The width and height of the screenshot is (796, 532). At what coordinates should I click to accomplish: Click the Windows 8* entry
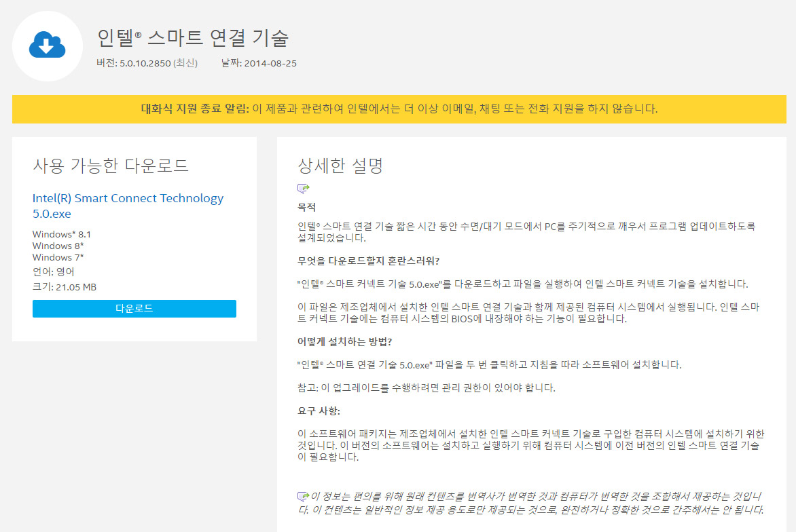point(58,246)
